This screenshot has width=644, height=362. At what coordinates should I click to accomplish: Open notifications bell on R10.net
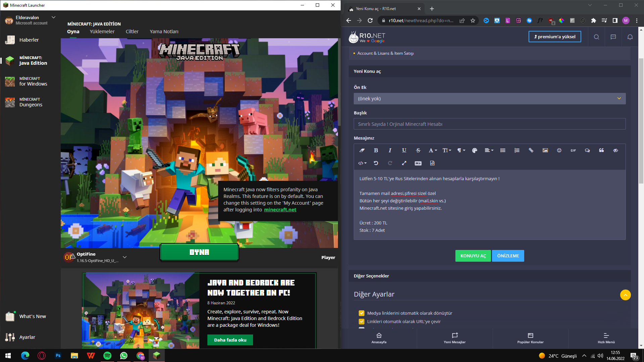pyautogui.click(x=630, y=37)
